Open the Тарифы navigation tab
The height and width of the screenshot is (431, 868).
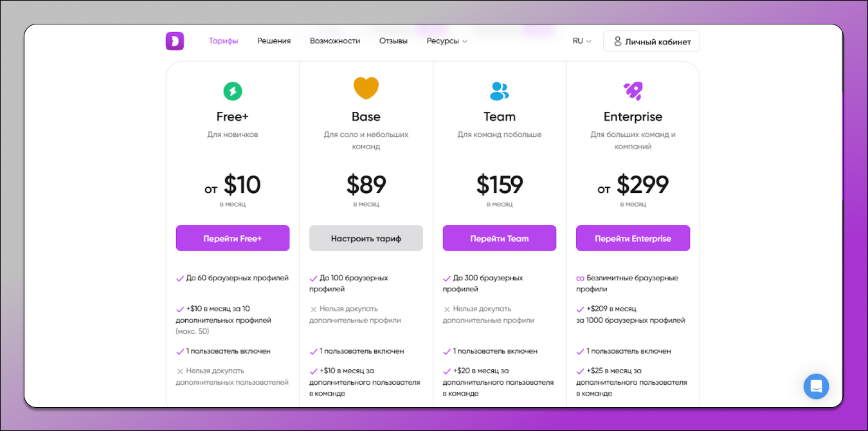224,41
